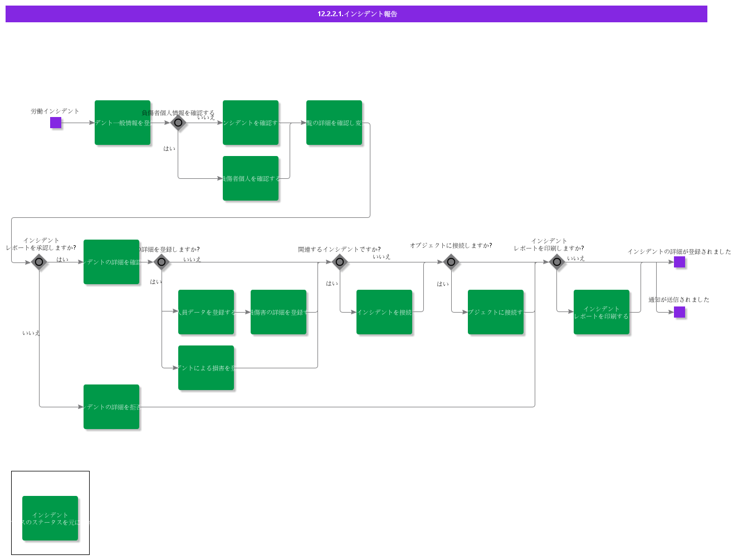
Task: Select the インシデントレポートを印刷しますか? gateway diamond
Action: point(557,262)
